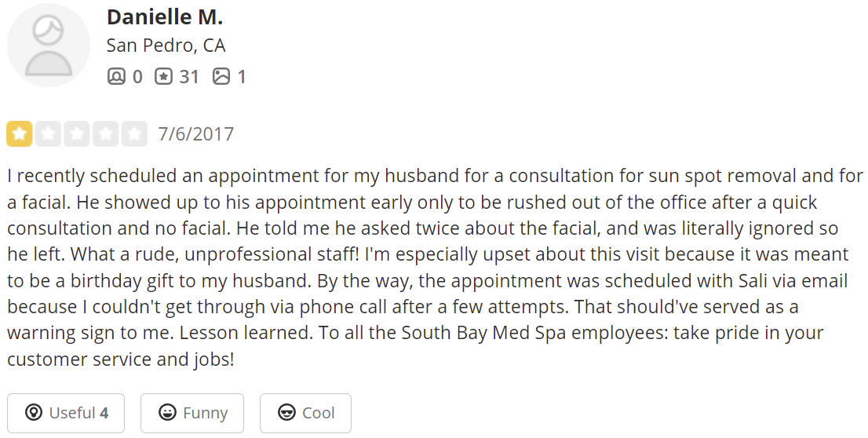Click the Useful vote count 4
The width and height of the screenshot is (868, 438).
click(x=104, y=413)
